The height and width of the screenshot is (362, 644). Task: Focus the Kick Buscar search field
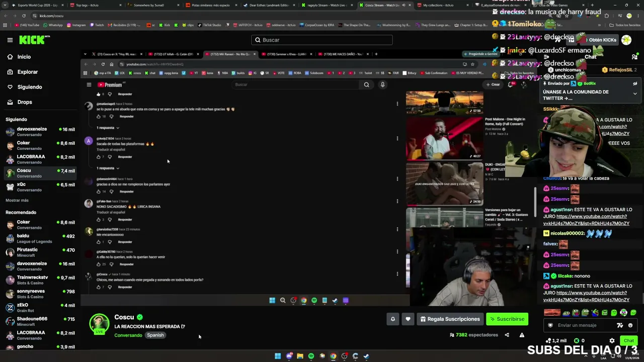tap(322, 40)
